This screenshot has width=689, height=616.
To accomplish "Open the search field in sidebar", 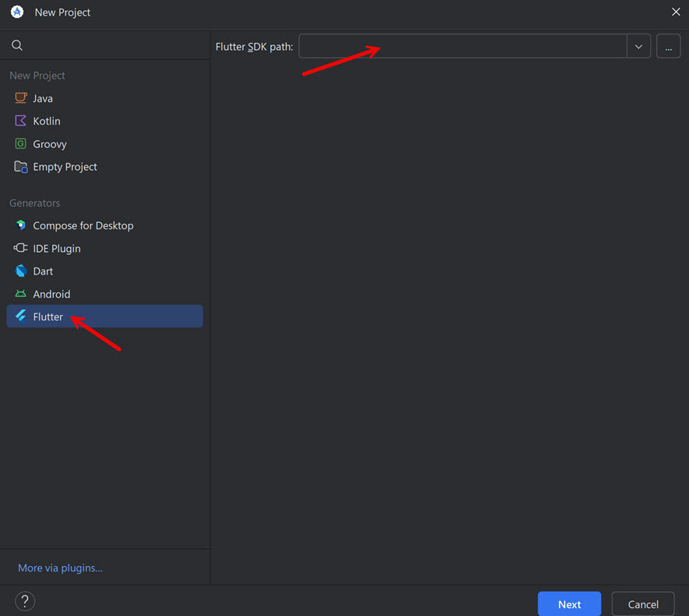I will [x=16, y=44].
